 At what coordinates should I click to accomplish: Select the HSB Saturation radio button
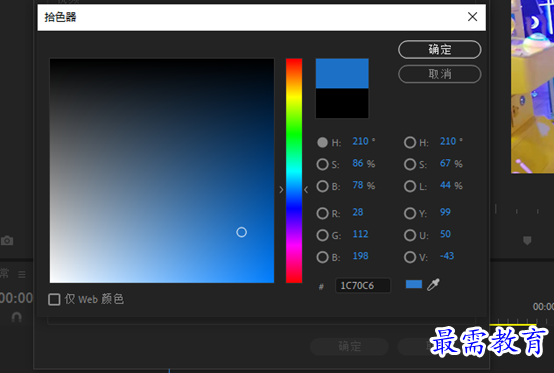322,164
